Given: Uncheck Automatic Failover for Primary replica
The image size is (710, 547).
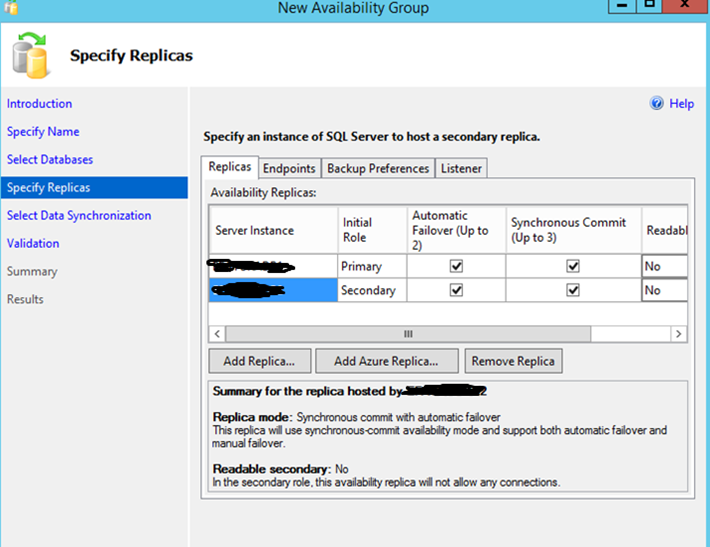Looking at the screenshot, I should tap(456, 267).
